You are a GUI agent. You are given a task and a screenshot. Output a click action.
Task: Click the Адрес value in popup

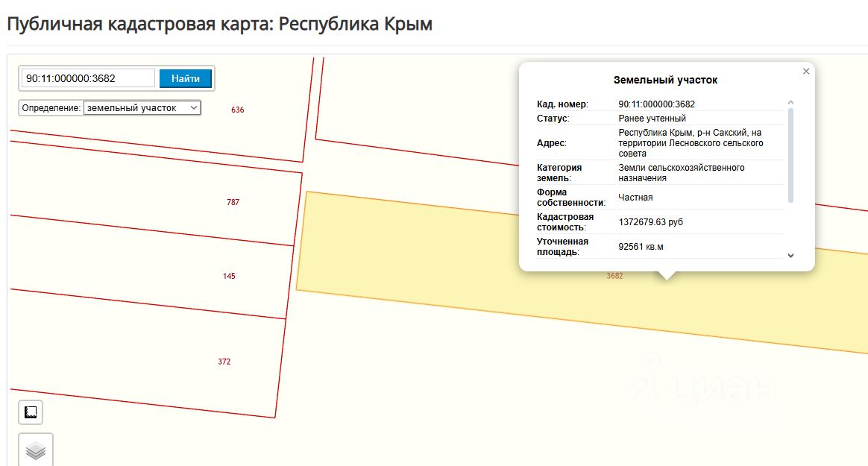coord(691,143)
